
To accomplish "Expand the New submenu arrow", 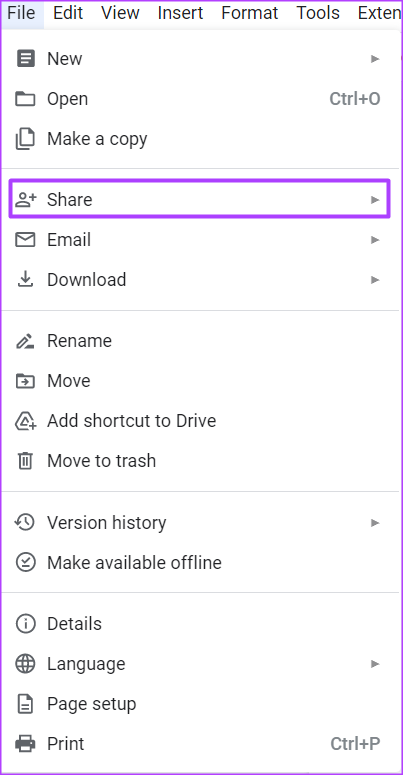I will (375, 59).
